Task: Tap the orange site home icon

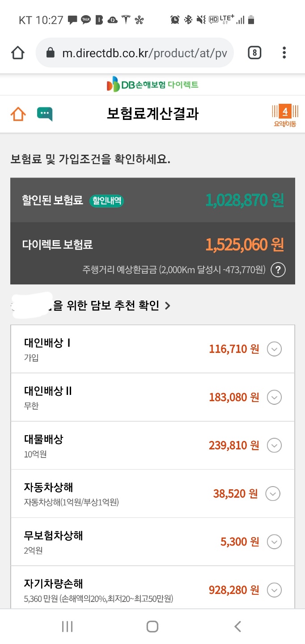Action: [18, 114]
